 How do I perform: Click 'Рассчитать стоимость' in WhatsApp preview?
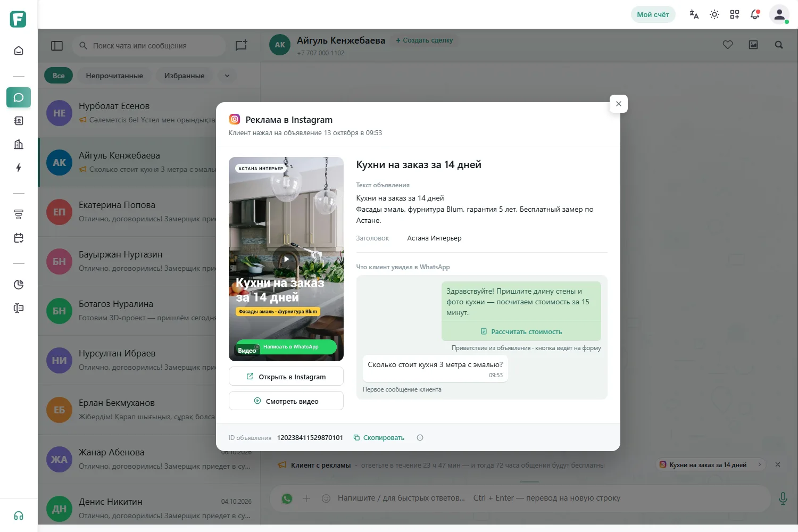point(521,331)
